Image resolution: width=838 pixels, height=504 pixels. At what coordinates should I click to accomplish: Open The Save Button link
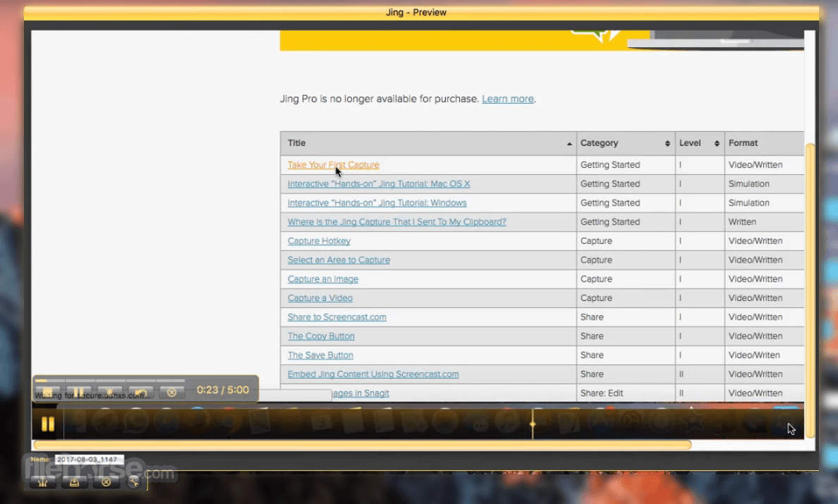320,355
